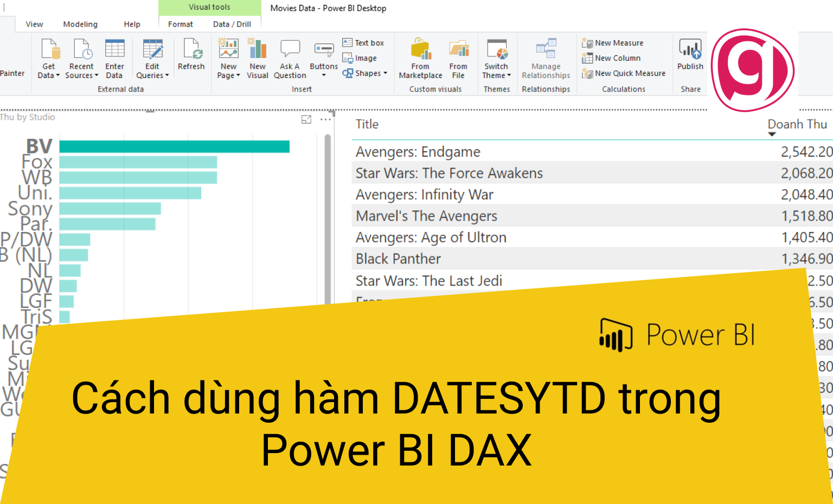Open Recent Sources list

81,59
